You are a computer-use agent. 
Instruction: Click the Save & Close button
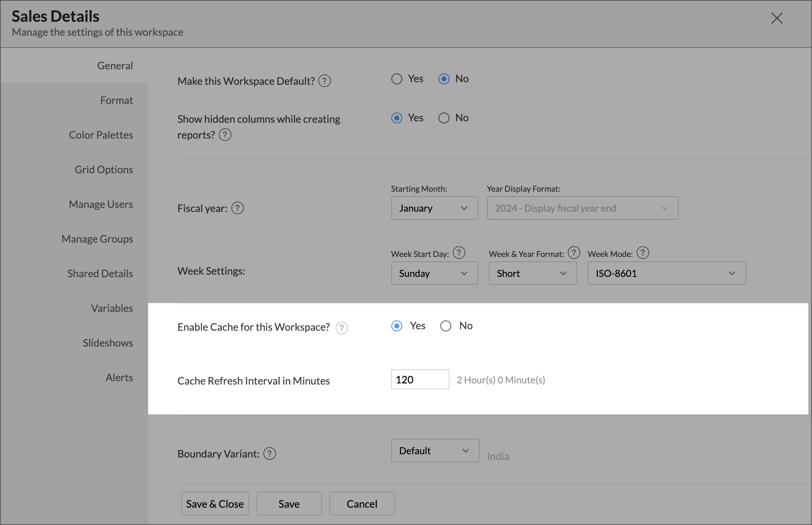215,504
